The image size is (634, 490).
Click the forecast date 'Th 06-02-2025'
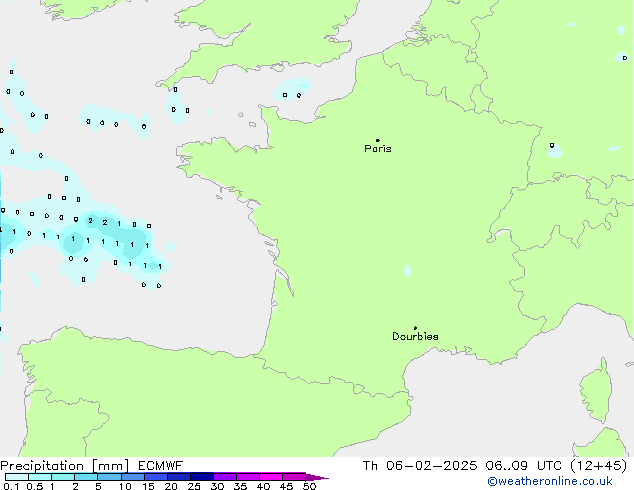420,466
